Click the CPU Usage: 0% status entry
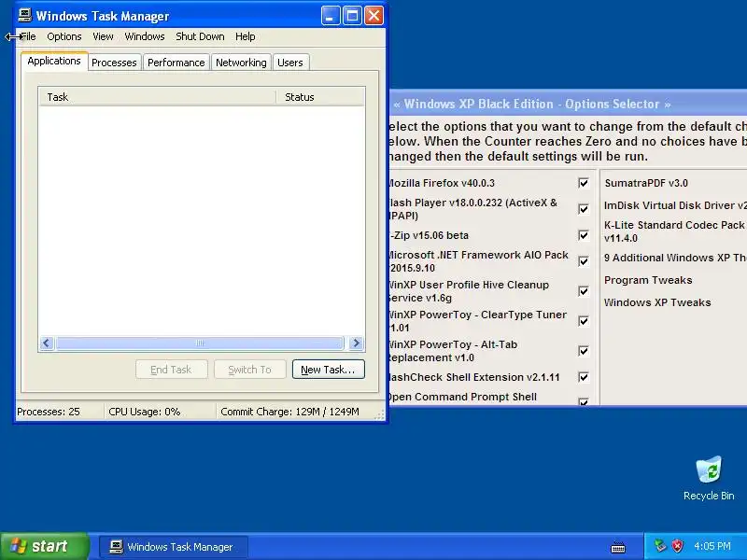This screenshot has width=747, height=560. click(x=145, y=412)
